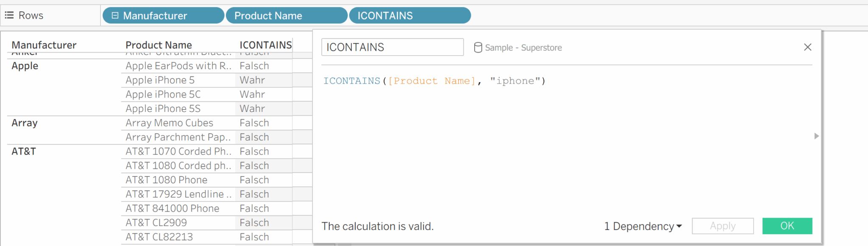868x246 pixels.
Task: Select the ICONTAINS pill on Rows
Action: [x=409, y=15]
